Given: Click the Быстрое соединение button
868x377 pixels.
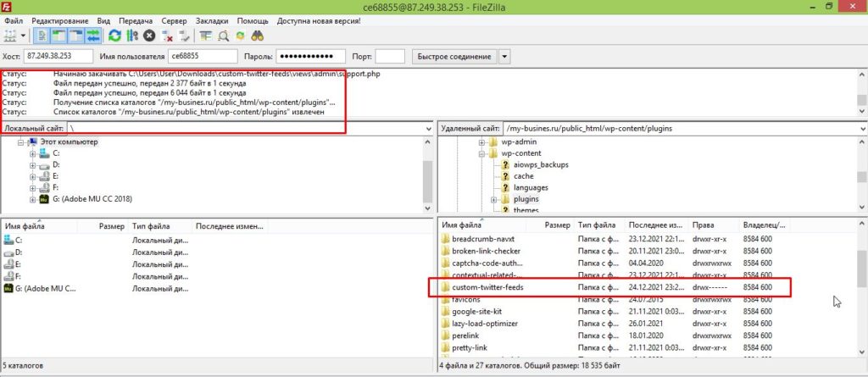Looking at the screenshot, I should [453, 57].
